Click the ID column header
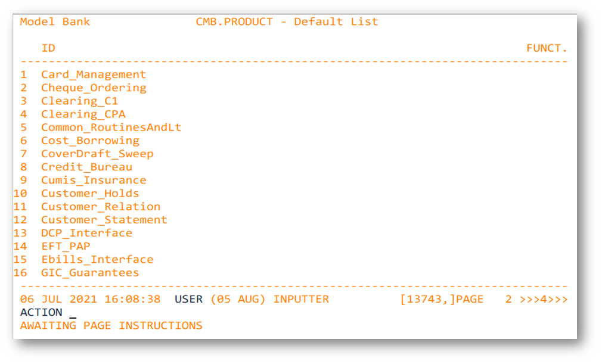The width and height of the screenshot is (602, 364). tap(48, 48)
